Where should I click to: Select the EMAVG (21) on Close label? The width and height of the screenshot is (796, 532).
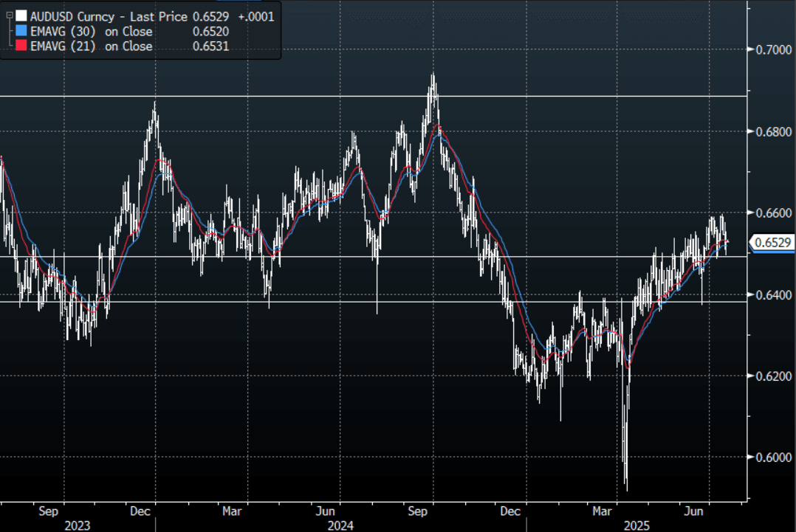point(92,46)
